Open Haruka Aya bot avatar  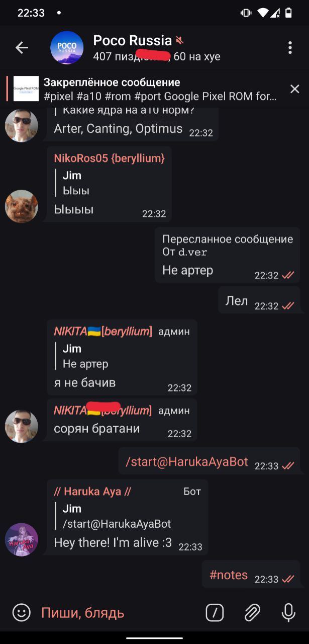tap(22, 539)
